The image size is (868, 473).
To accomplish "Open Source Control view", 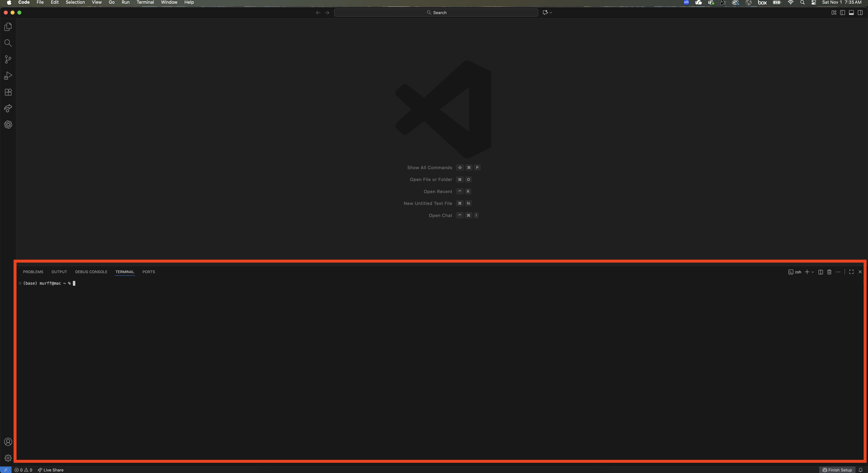I will pos(8,59).
